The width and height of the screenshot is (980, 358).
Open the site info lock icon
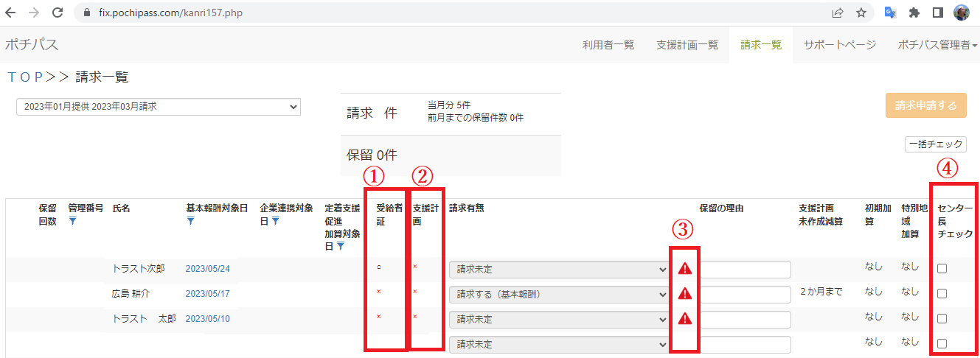point(86,13)
